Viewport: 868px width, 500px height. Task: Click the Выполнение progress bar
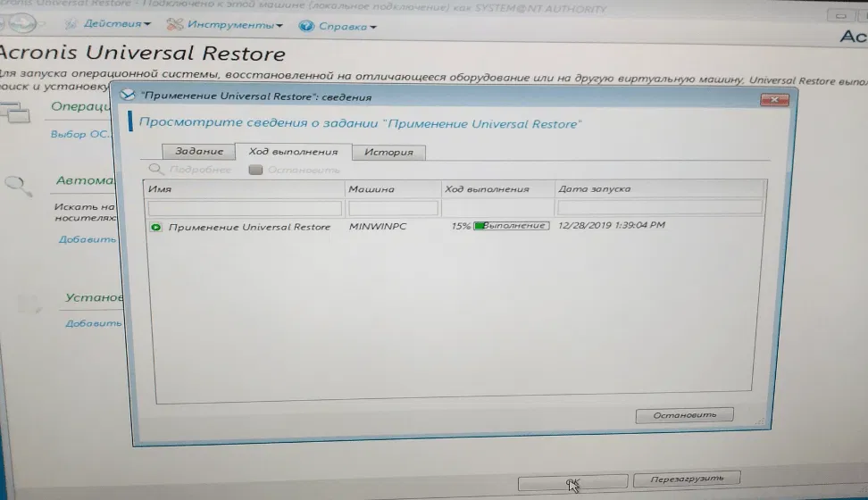512,225
